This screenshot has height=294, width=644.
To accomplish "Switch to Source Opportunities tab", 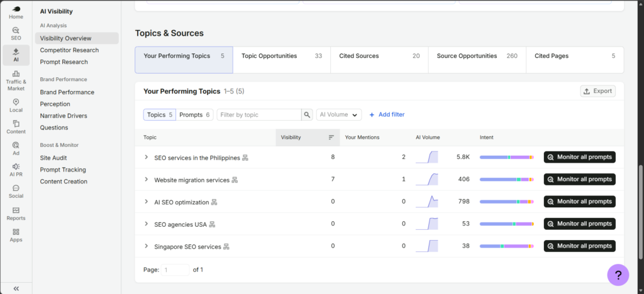I will click(477, 60).
